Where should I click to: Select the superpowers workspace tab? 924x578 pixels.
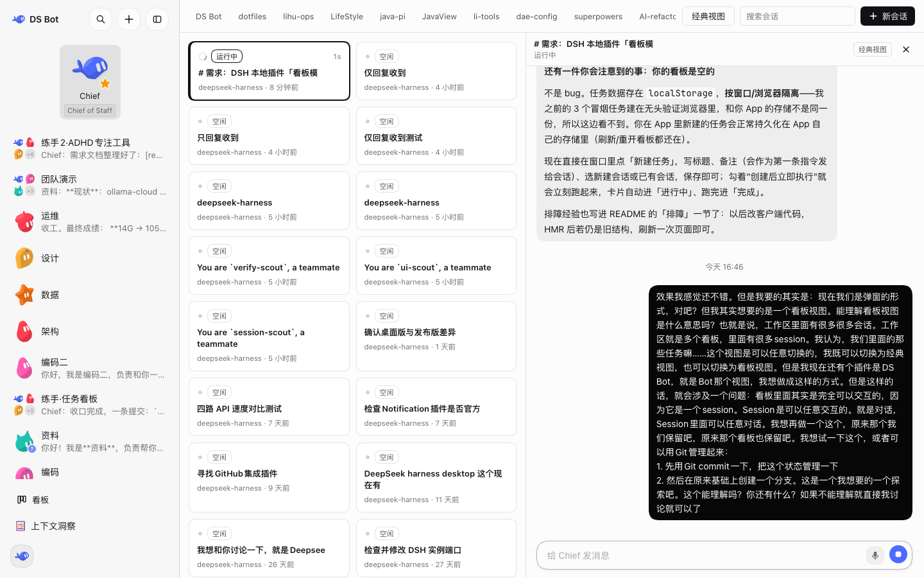pyautogui.click(x=598, y=16)
